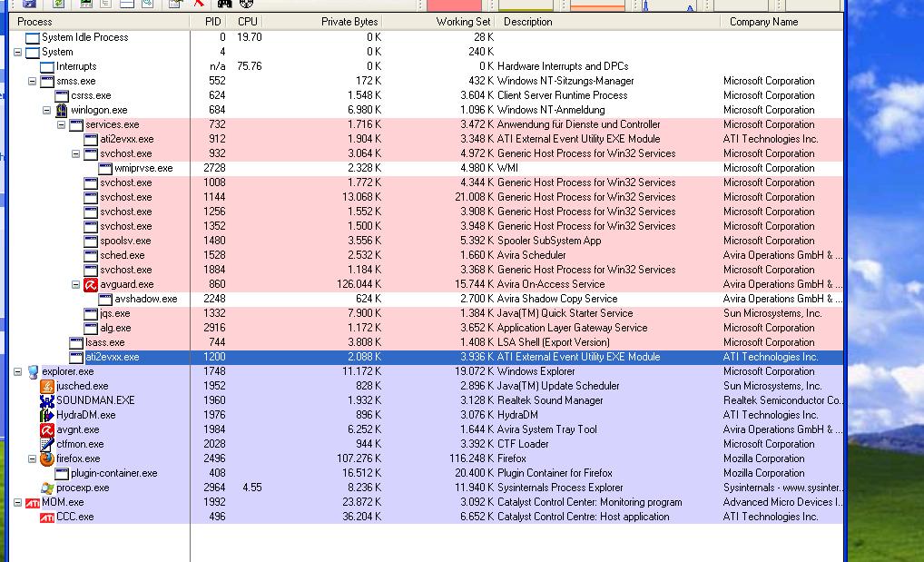Sort by the PID column header

(208, 22)
